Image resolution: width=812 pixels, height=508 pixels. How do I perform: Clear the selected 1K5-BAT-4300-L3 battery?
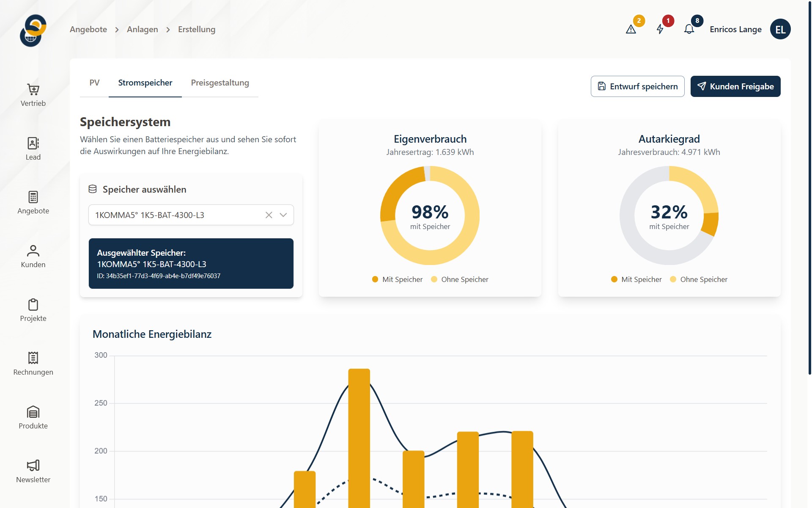tap(269, 215)
